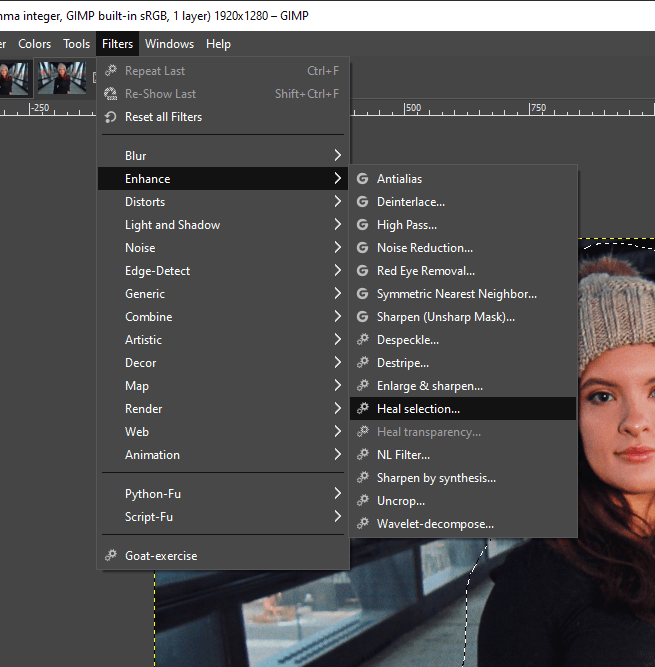This screenshot has height=667, width=655.
Task: Click the plug-in icon beside Wavelet-decompose
Action: [x=362, y=523]
